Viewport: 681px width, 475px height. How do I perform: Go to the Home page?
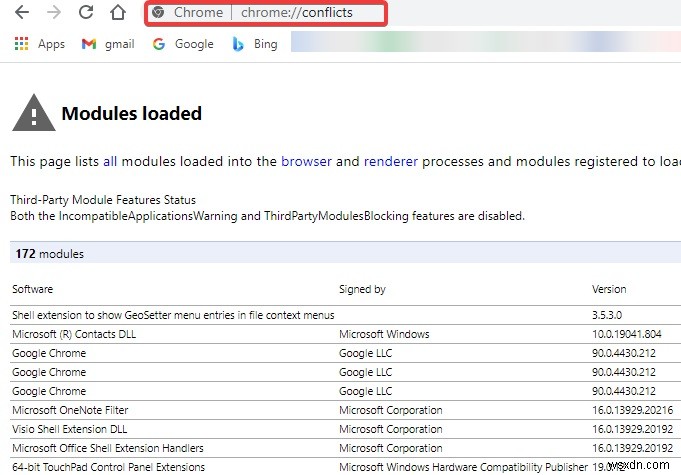pos(118,12)
